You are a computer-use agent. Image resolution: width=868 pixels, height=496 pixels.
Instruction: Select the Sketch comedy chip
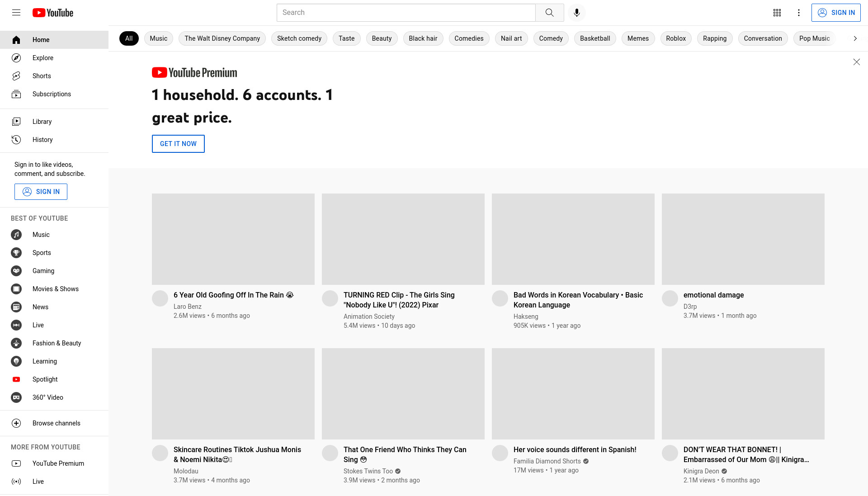pos(299,38)
